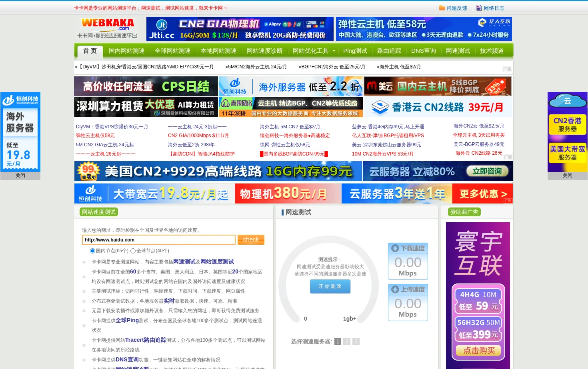The width and height of the screenshot is (588, 369).
Task: Click the download speed arrow icon
Action: coord(395,248)
